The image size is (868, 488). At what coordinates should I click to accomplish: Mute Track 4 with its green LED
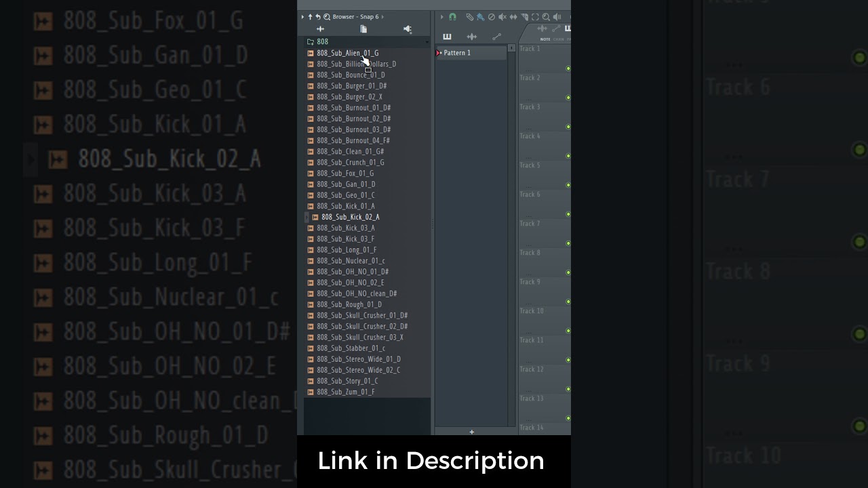pyautogui.click(x=568, y=156)
